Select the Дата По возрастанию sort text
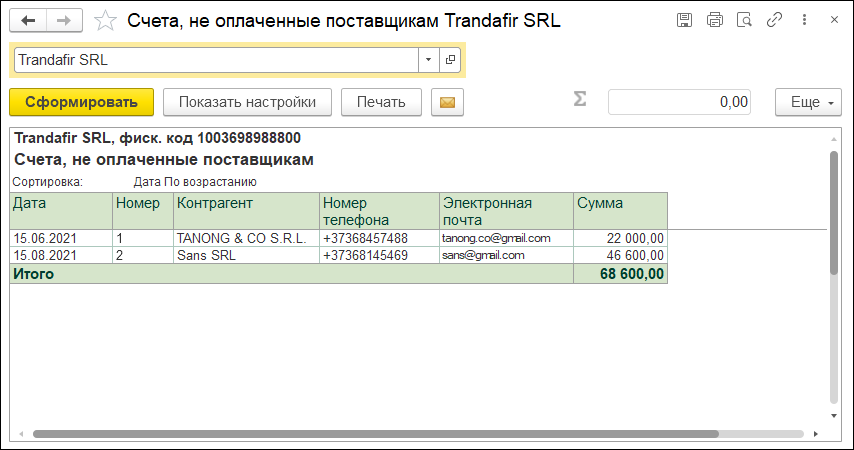This screenshot has width=854, height=450. coord(195,182)
